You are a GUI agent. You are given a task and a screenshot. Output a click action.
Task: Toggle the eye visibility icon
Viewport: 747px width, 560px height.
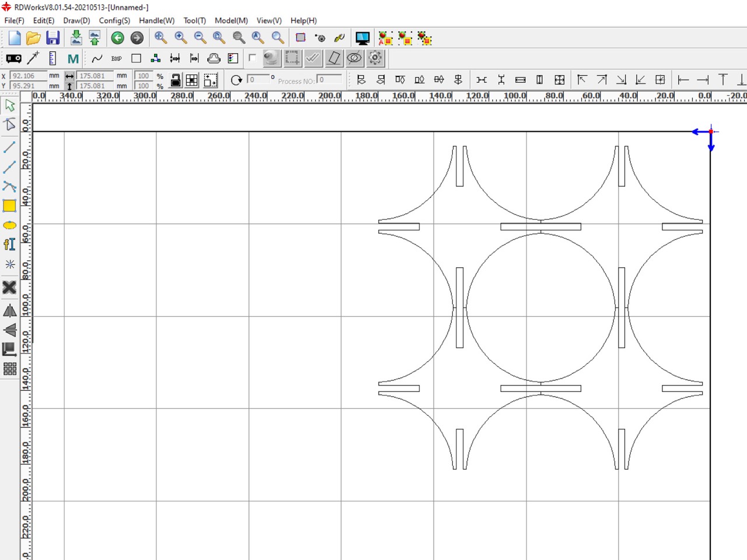(x=354, y=58)
